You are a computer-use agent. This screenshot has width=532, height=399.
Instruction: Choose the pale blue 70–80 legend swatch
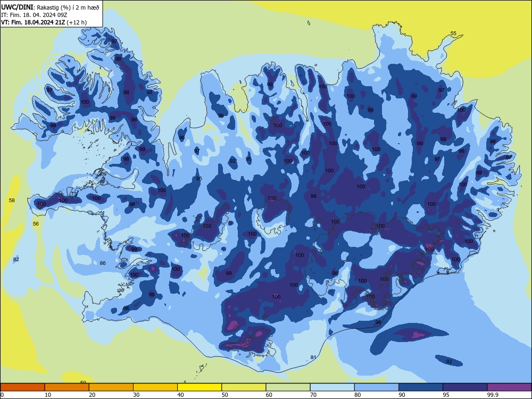(332, 387)
